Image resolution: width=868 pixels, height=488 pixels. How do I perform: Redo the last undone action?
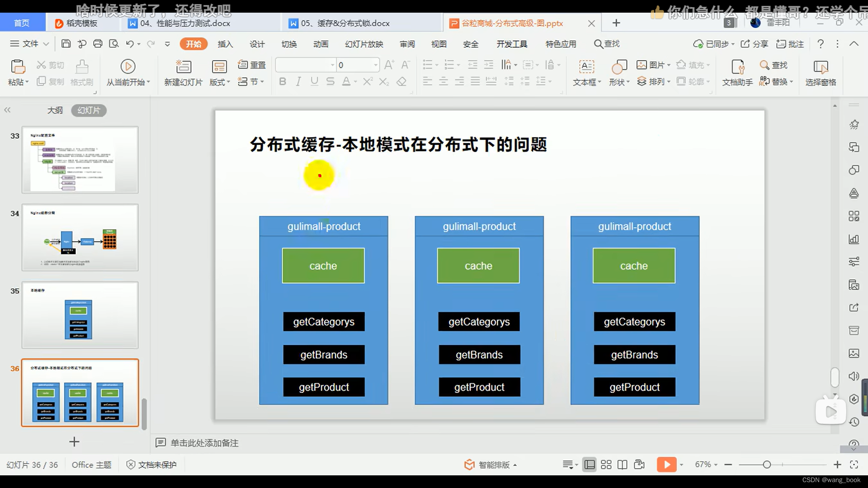pyautogui.click(x=151, y=43)
